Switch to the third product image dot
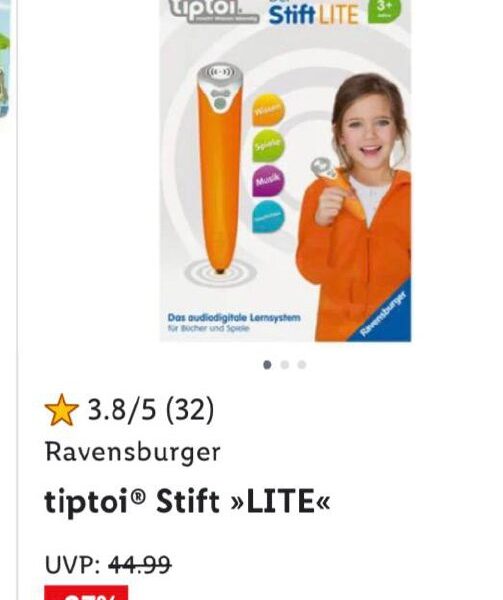This screenshot has height=600, width=503. 302,365
